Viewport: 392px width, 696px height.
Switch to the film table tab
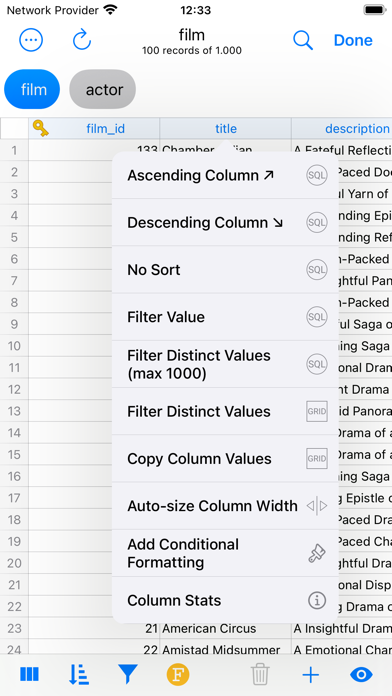click(32, 89)
